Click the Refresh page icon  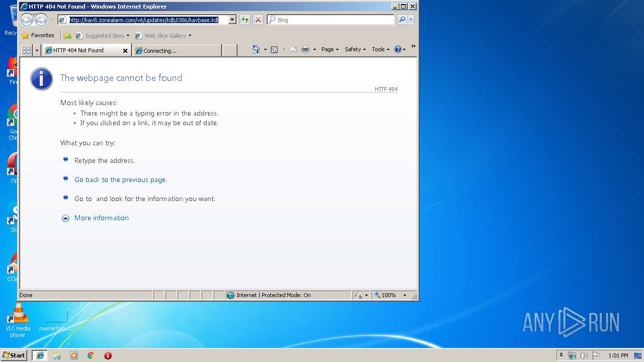pyautogui.click(x=245, y=20)
